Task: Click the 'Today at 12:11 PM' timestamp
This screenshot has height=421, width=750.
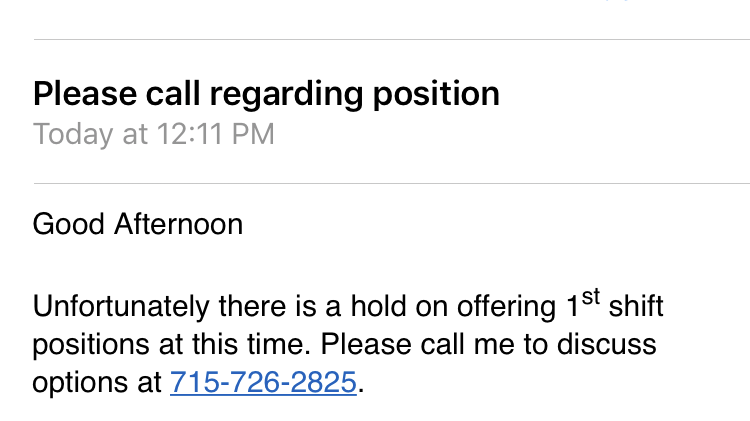Action: (154, 134)
